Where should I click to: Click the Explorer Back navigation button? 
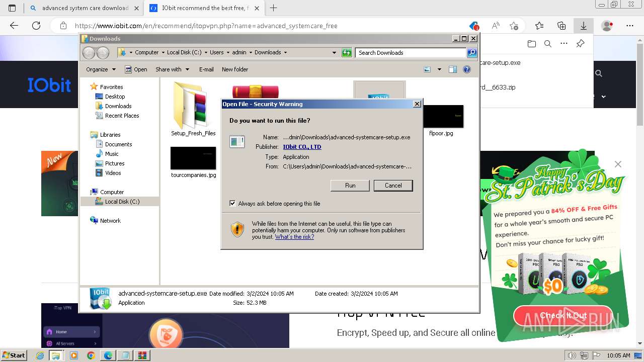click(x=89, y=52)
